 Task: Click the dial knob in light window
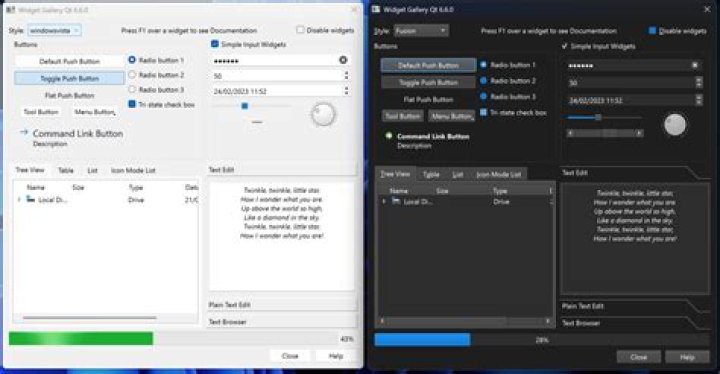coord(323,114)
